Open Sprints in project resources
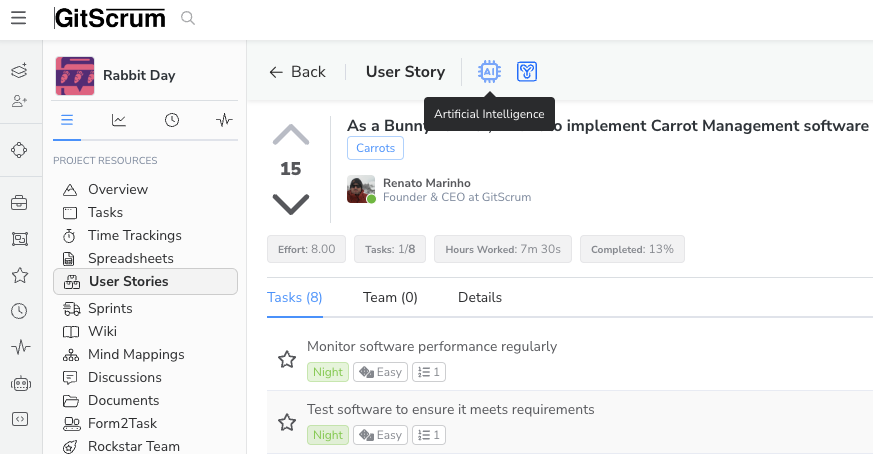The height and width of the screenshot is (454, 873). point(110,308)
